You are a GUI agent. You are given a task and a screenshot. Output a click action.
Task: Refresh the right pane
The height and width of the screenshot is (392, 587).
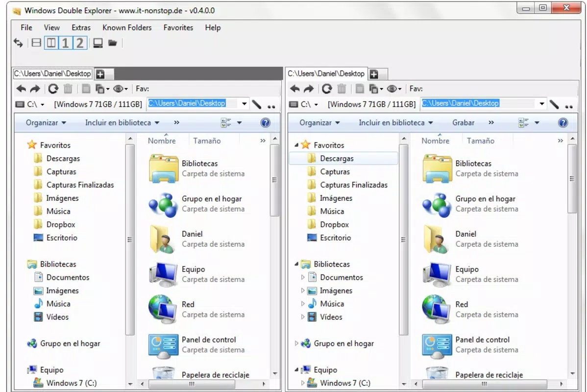[327, 89]
